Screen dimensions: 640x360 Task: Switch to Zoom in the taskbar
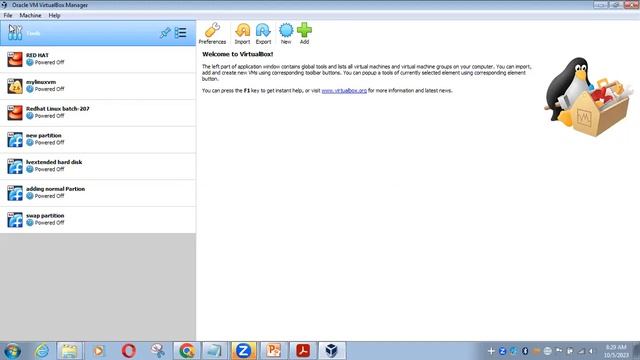pyautogui.click(x=243, y=351)
